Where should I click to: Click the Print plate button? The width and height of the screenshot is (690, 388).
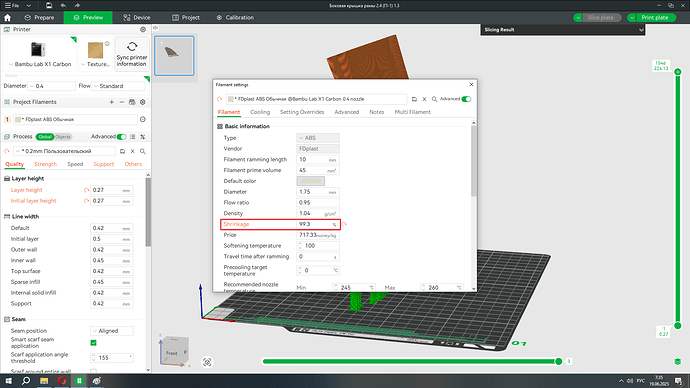[x=654, y=18]
